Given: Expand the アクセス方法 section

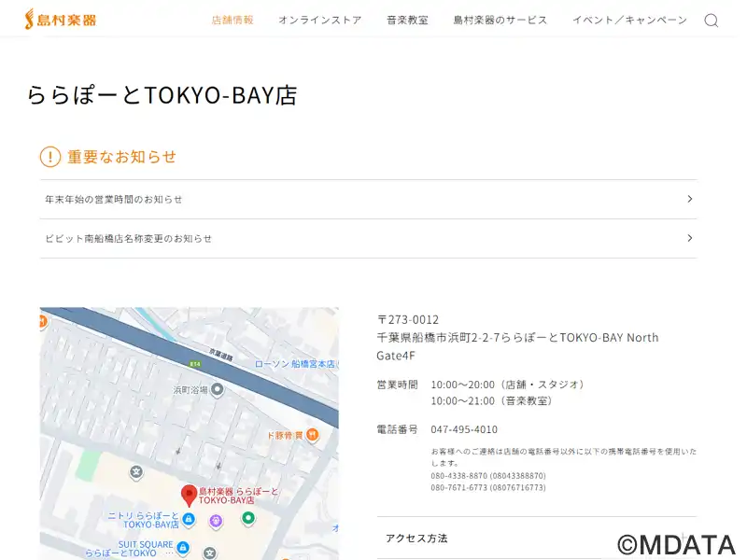Looking at the screenshot, I should point(536,539).
